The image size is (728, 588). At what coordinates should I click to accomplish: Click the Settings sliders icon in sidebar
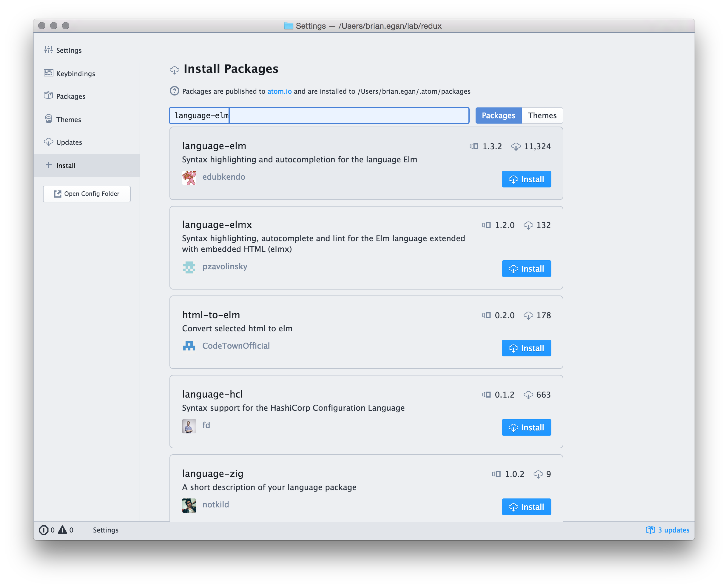(x=48, y=50)
